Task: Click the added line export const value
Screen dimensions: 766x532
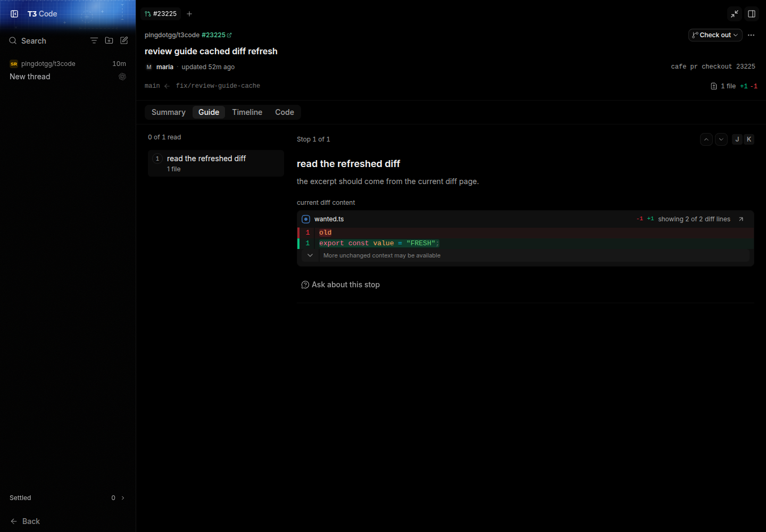Action: 526,243
